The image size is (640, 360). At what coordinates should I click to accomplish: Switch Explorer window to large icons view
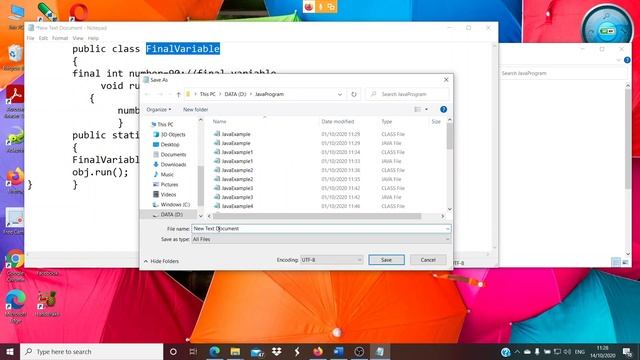click(x=625, y=262)
